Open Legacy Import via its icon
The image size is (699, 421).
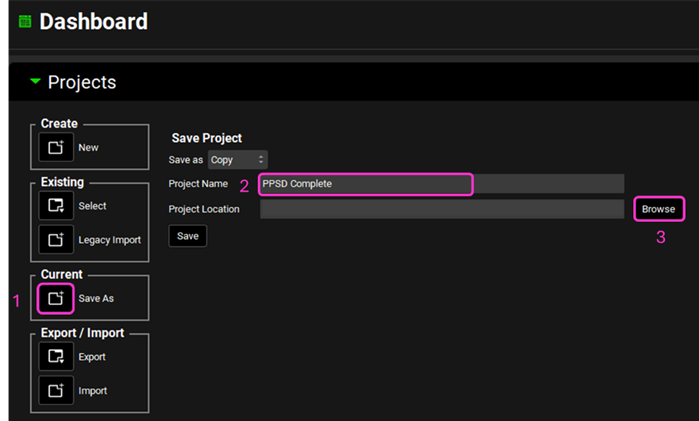[x=55, y=240]
